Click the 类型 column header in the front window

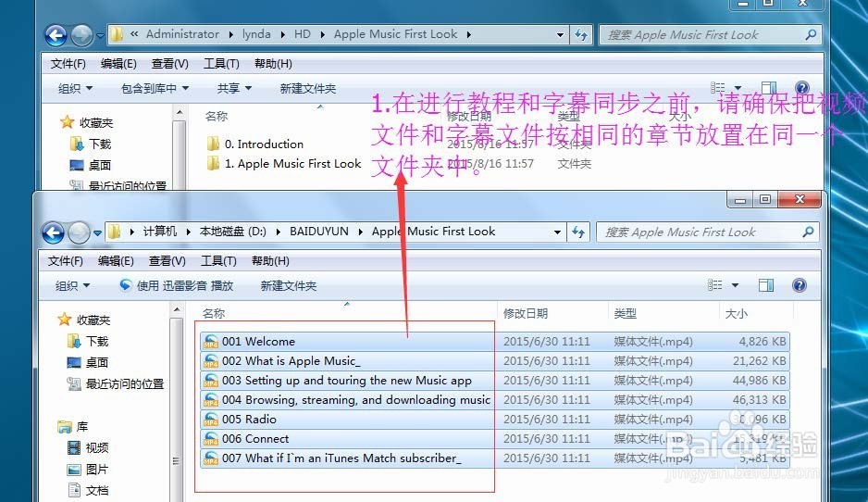[x=625, y=314]
